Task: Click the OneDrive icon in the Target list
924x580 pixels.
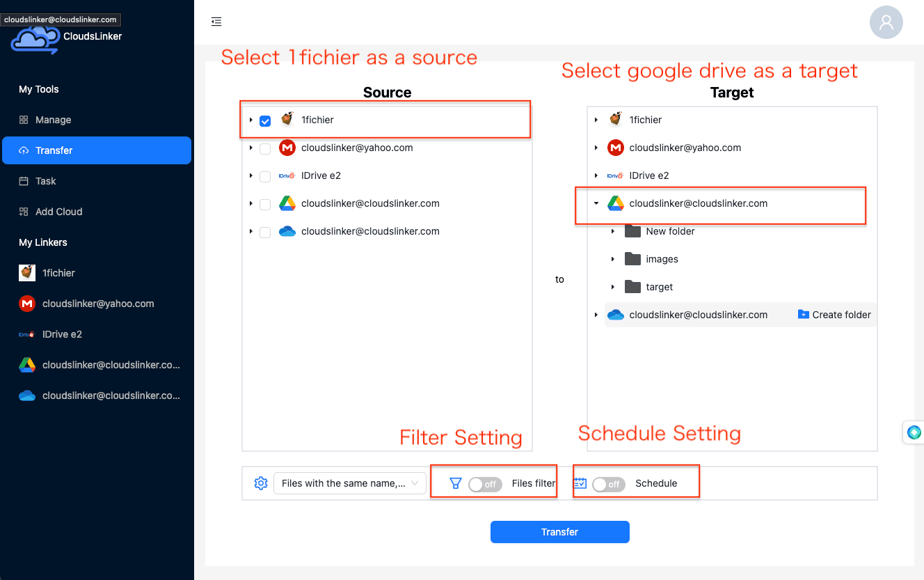Action: (615, 315)
